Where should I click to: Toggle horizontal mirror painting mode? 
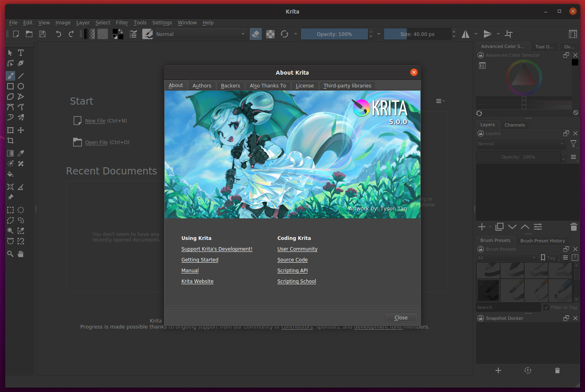click(x=466, y=34)
